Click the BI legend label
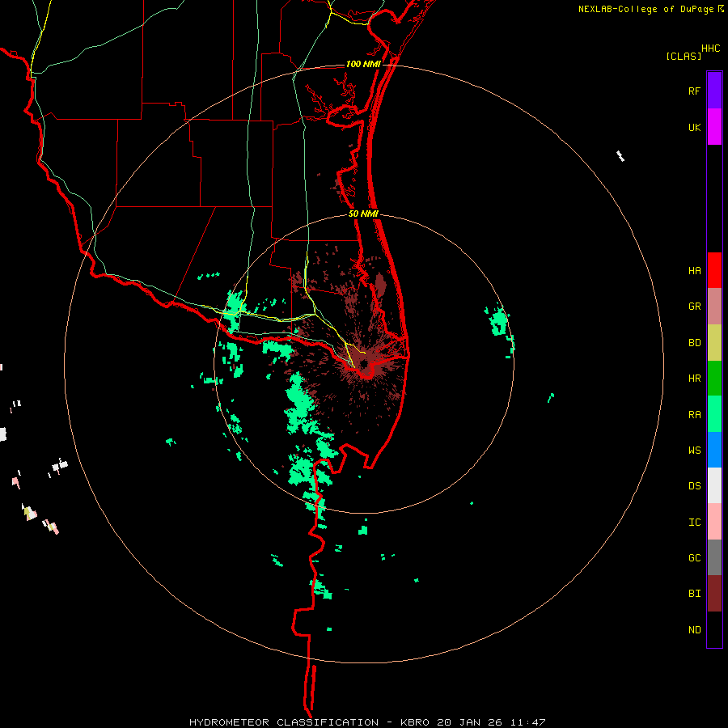 694,594
